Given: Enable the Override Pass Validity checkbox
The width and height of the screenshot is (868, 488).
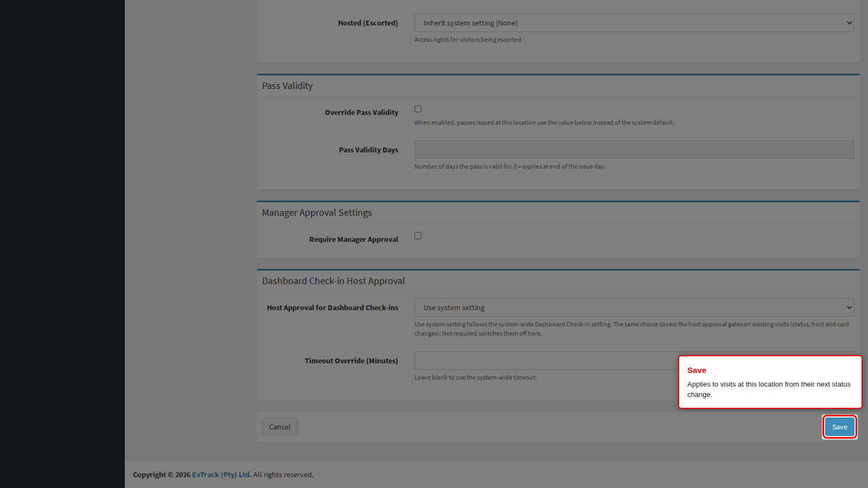Looking at the screenshot, I should coord(418,108).
